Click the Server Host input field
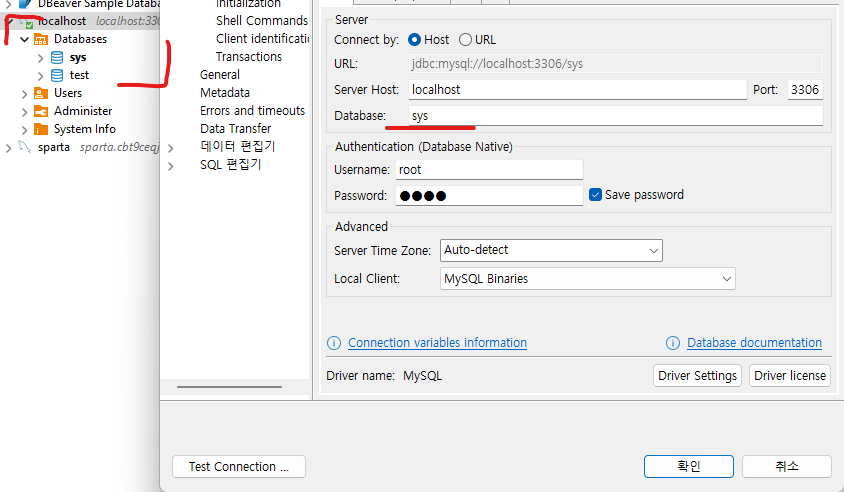Viewport: 844px width, 492px height. (x=578, y=90)
